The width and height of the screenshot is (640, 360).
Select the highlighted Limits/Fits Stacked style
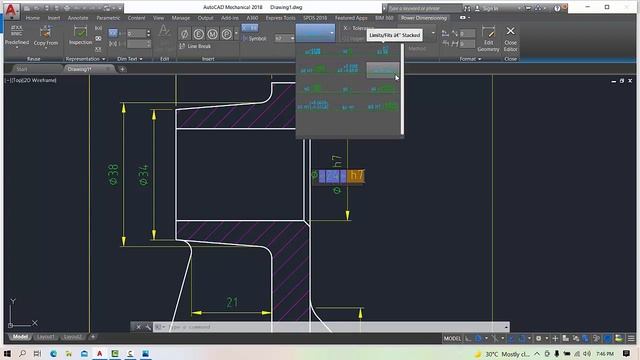tap(382, 70)
